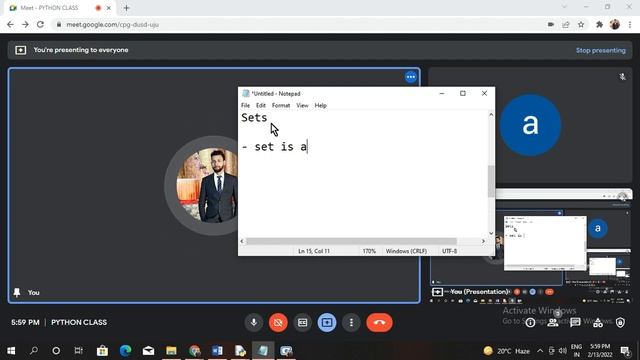Viewport: 640px width, 360px height.
Task: Open taskbar Search
Action: pyautogui.click(x=34, y=351)
